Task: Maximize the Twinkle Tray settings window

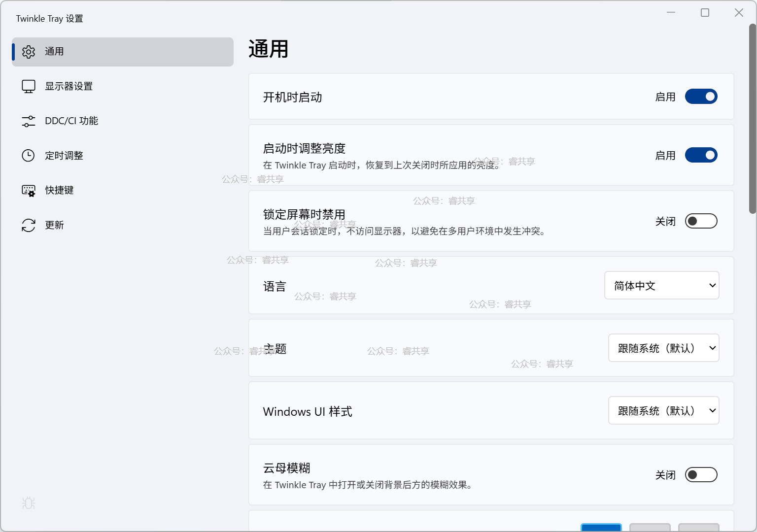Action: coord(705,13)
